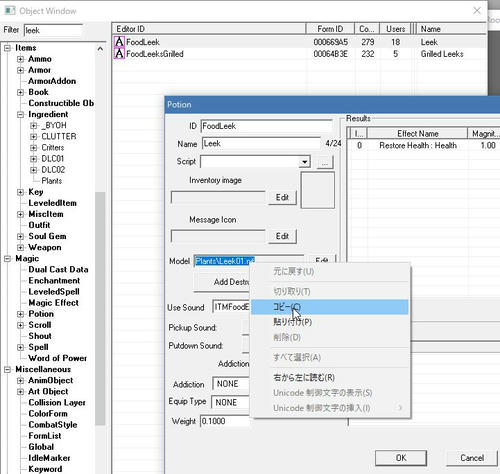Open script browse ellipsis button
This screenshot has width=500, height=474.
pyautogui.click(x=325, y=163)
